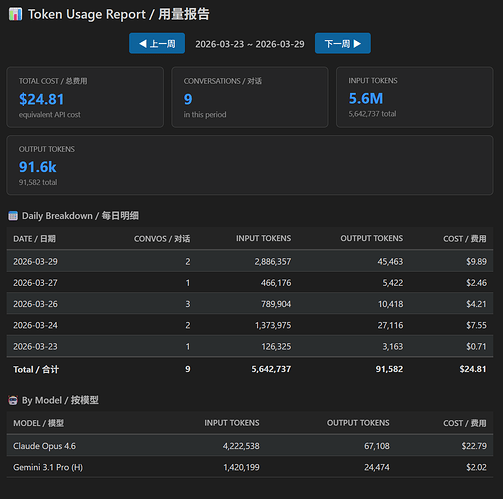Click the 'equivalent API cost' caption
Screen dimensions: 503x499
(50, 115)
